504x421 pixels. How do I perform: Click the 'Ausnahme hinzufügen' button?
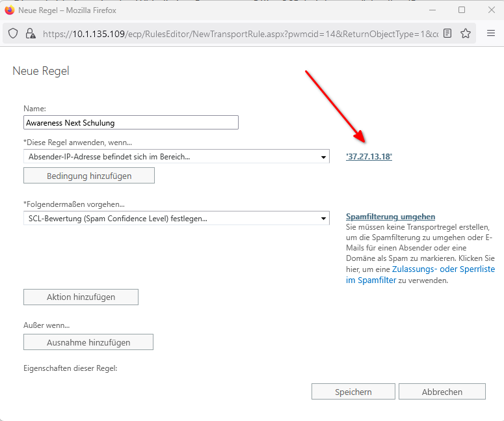tap(88, 342)
